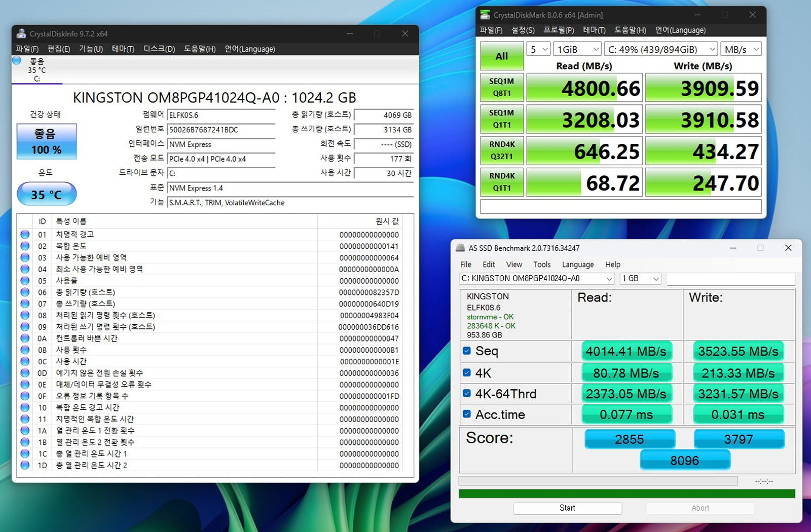Click status orb for attribute 0A 컨트롤러 바쁜 시간
Screen dimensions: 811x532
(x=25, y=338)
